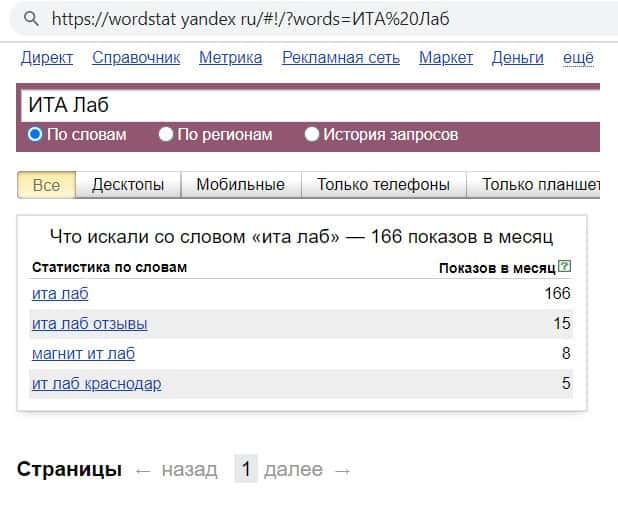Open the ита лаб keyword link

click(60, 294)
